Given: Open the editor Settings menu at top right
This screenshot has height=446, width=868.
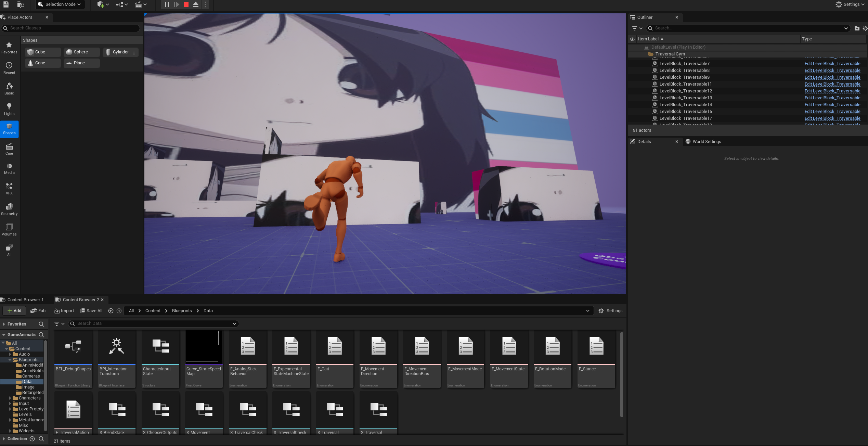Looking at the screenshot, I should click(850, 4).
